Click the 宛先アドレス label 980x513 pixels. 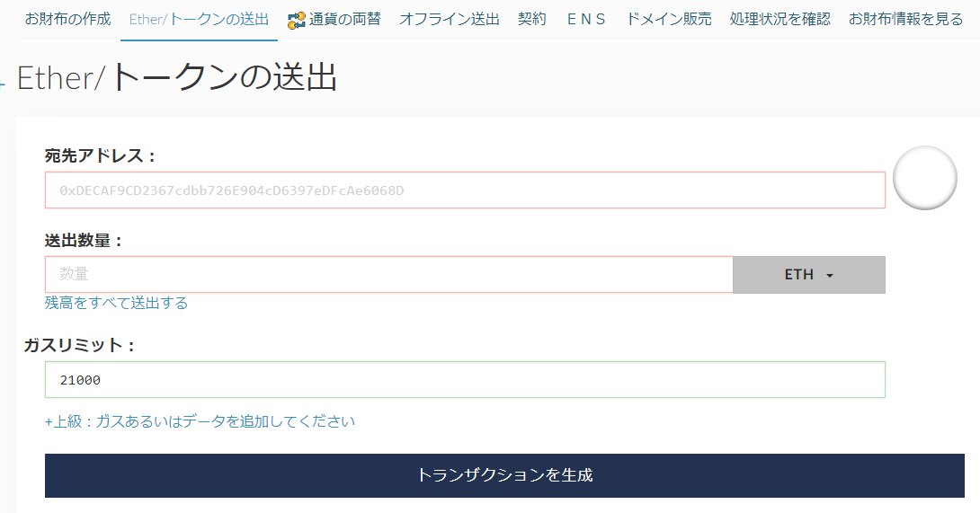100,155
